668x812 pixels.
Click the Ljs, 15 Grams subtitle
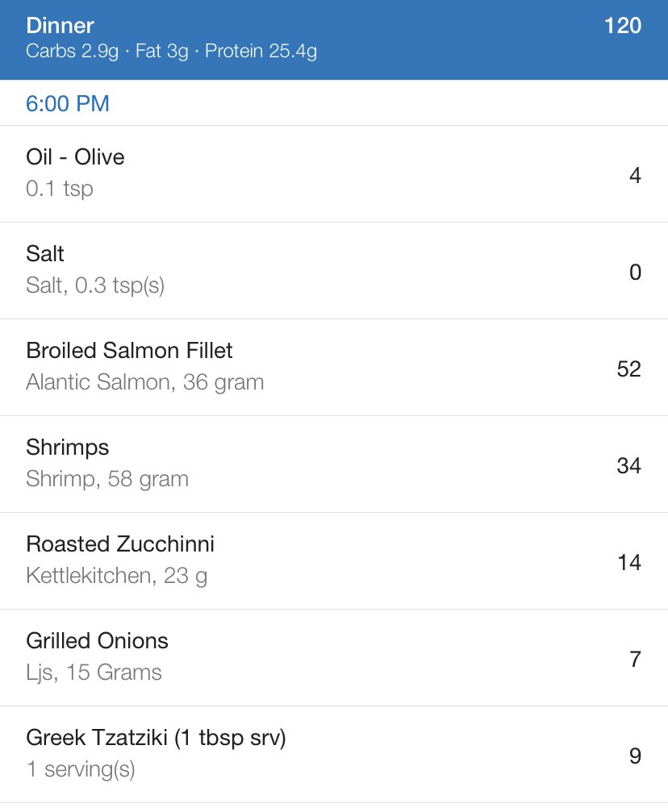coord(94,673)
